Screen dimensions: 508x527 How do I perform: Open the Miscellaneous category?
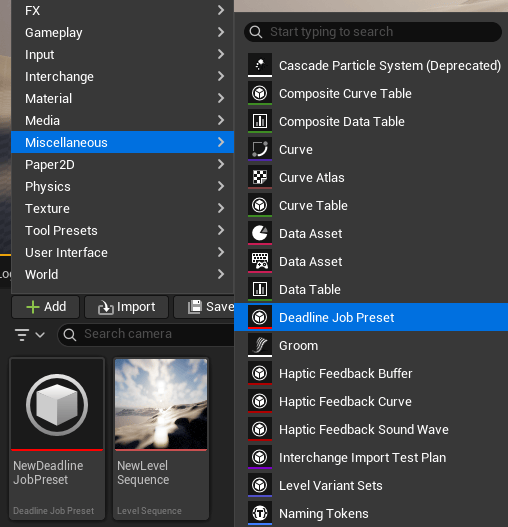(122, 142)
